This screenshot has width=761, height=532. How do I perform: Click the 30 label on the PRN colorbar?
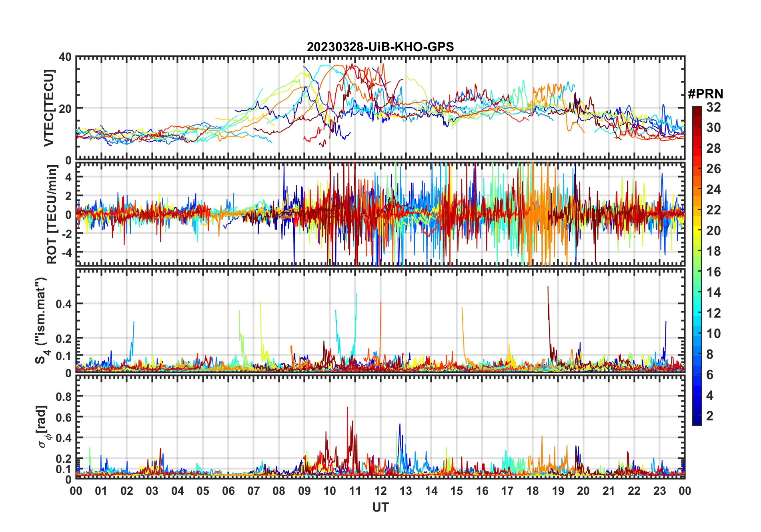(x=713, y=128)
